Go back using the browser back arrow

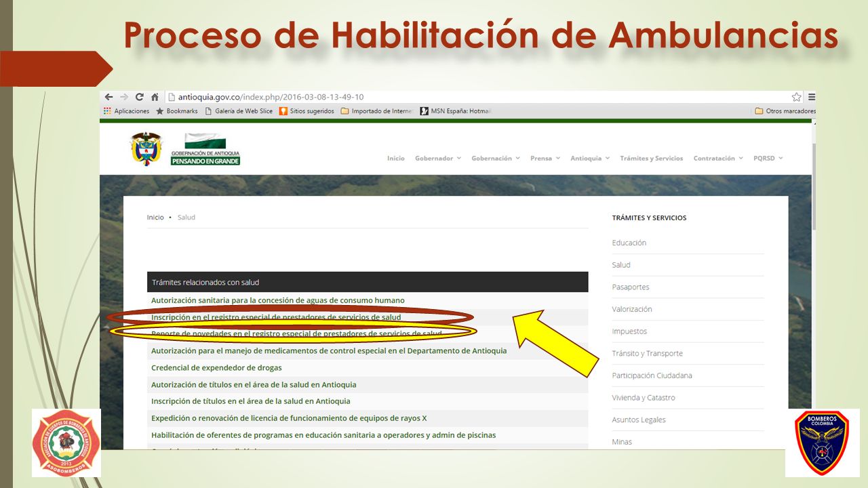point(108,97)
